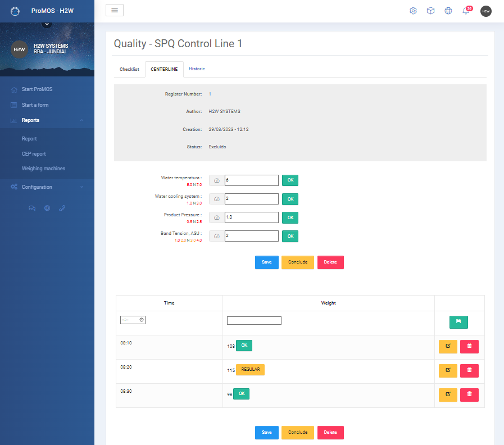Toggle the hamburger menu button
Image resolution: width=504 pixels, height=445 pixels.
pyautogui.click(x=115, y=10)
